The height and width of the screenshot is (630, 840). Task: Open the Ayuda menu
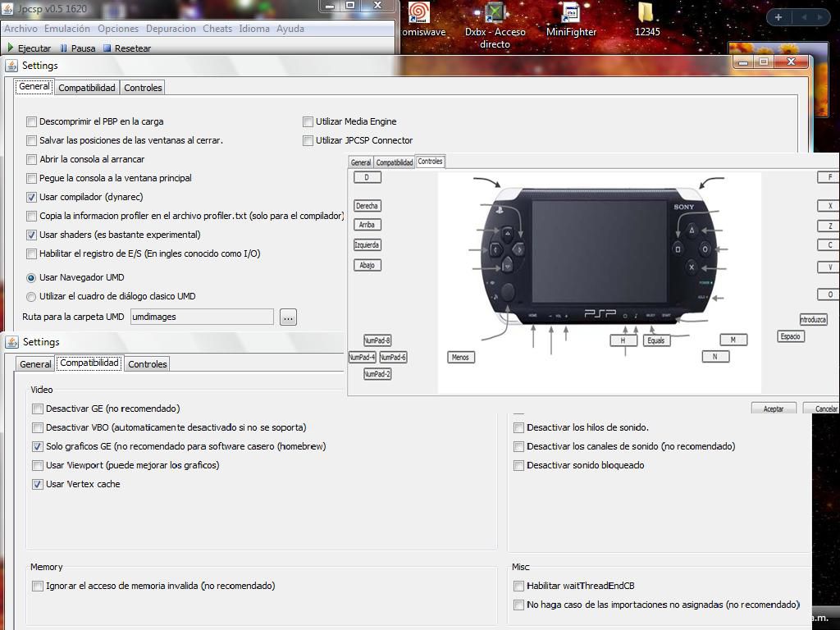290,29
